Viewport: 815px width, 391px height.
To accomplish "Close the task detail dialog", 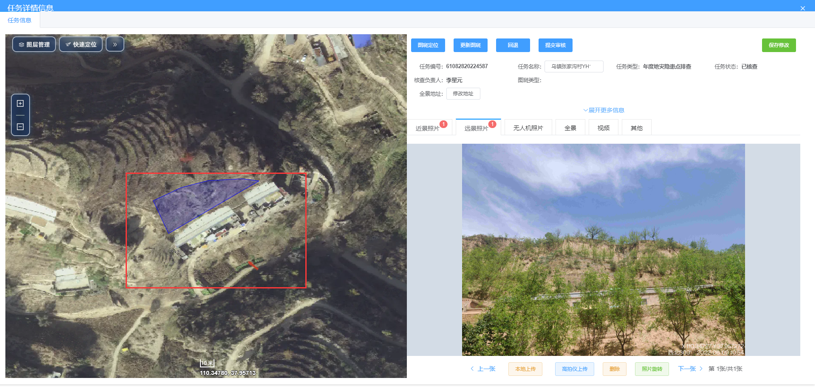I will point(803,8).
